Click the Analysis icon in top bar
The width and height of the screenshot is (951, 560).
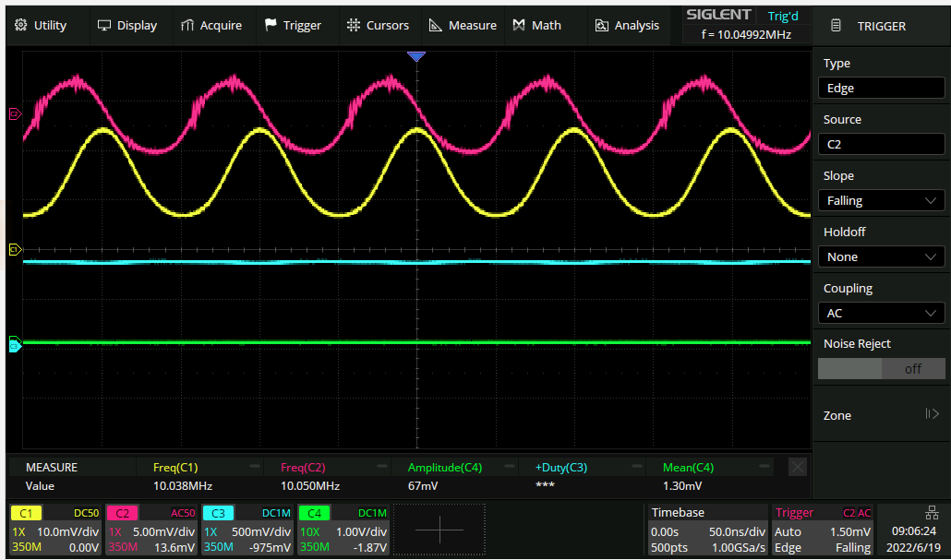(602, 26)
